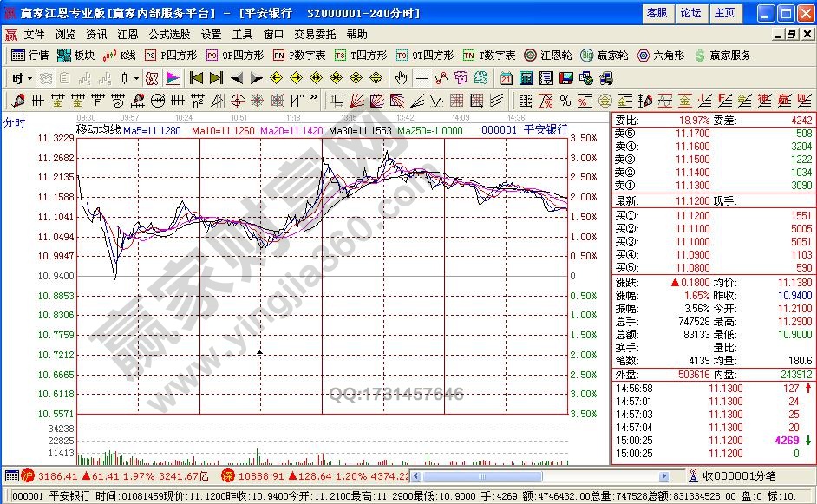Open the 公式选股 menu
This screenshot has height=504, width=817.
coord(169,35)
